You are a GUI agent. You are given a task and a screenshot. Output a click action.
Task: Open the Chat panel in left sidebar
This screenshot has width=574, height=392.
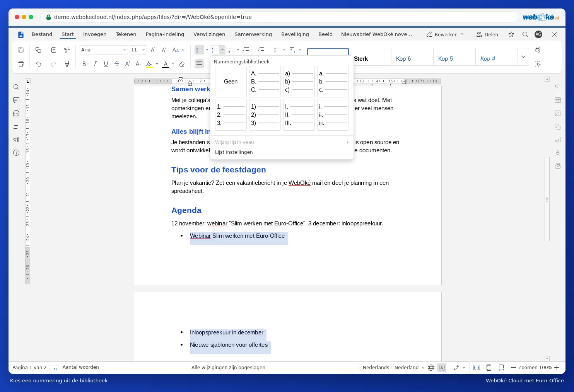point(16,113)
